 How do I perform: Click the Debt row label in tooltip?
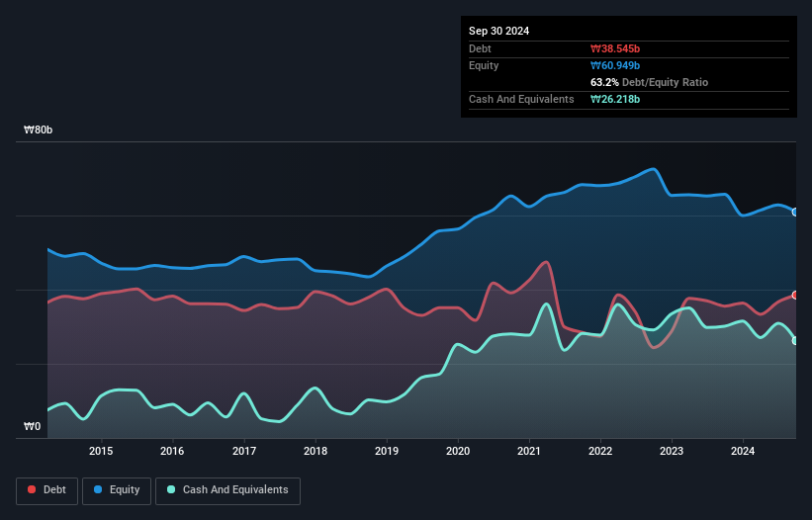click(480, 48)
